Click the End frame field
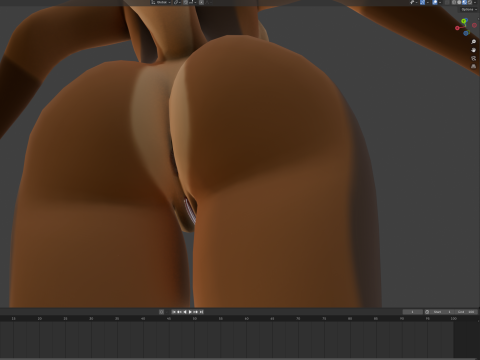This screenshot has height=360, width=480. [466, 312]
